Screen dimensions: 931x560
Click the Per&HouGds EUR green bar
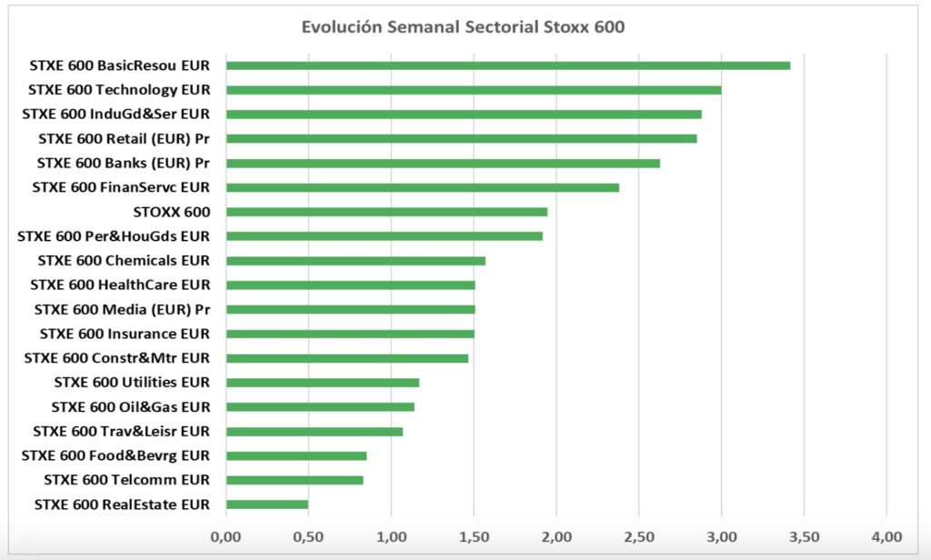(x=384, y=236)
